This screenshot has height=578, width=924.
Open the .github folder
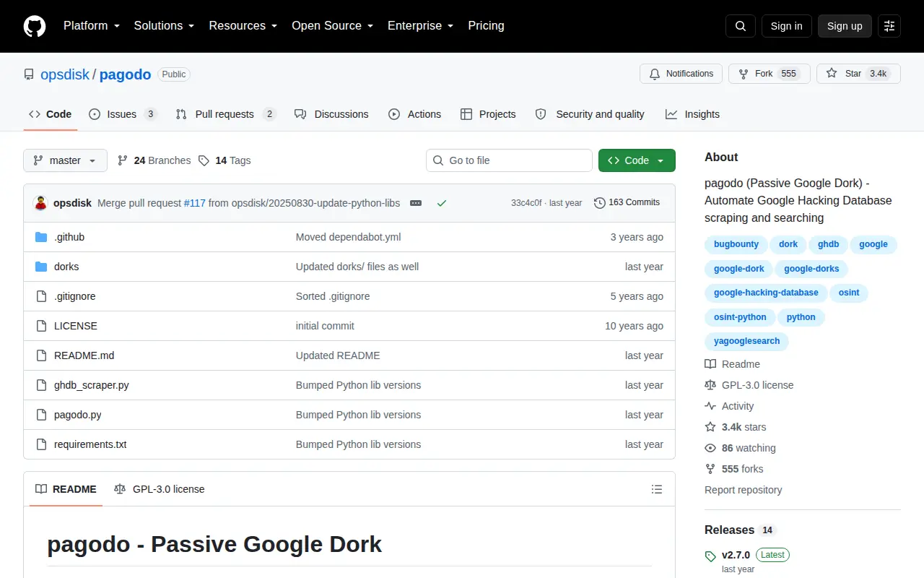[69, 237]
